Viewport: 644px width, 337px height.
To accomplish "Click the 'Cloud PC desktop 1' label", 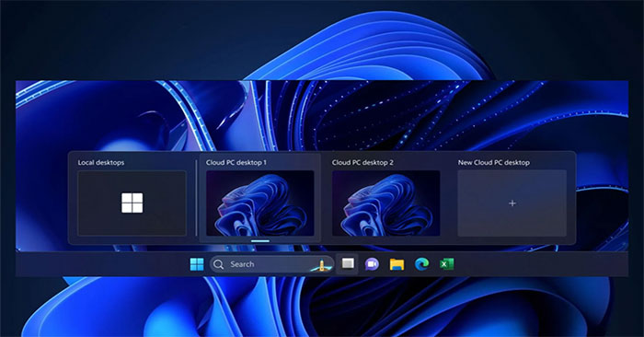I will coord(236,163).
